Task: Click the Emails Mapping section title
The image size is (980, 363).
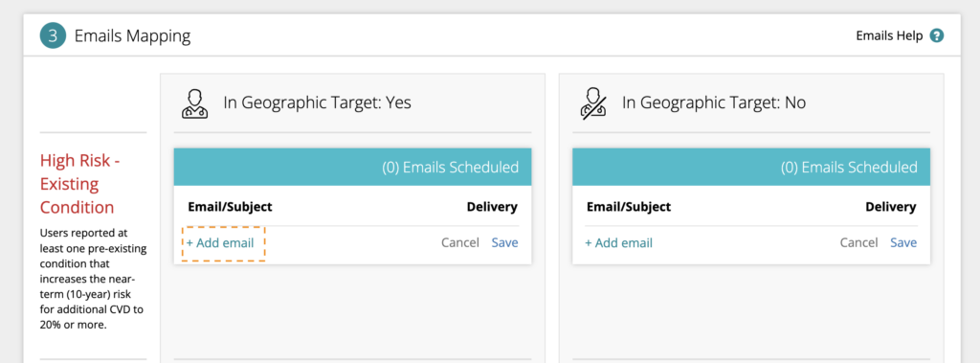Action: coord(132,36)
